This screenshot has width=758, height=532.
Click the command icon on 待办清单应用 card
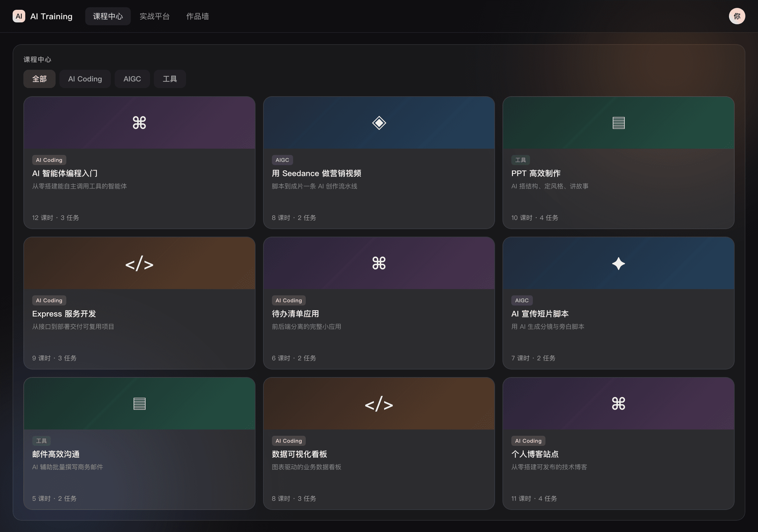point(379,263)
